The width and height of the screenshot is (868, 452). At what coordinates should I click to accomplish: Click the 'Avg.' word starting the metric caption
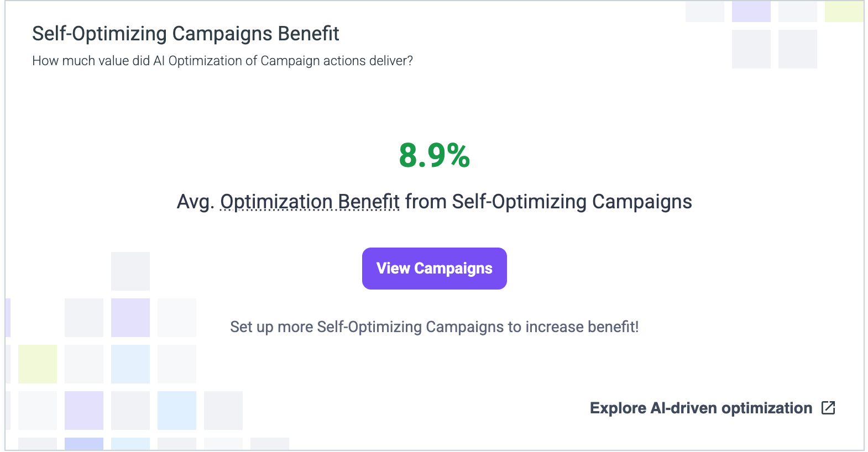pyautogui.click(x=195, y=202)
